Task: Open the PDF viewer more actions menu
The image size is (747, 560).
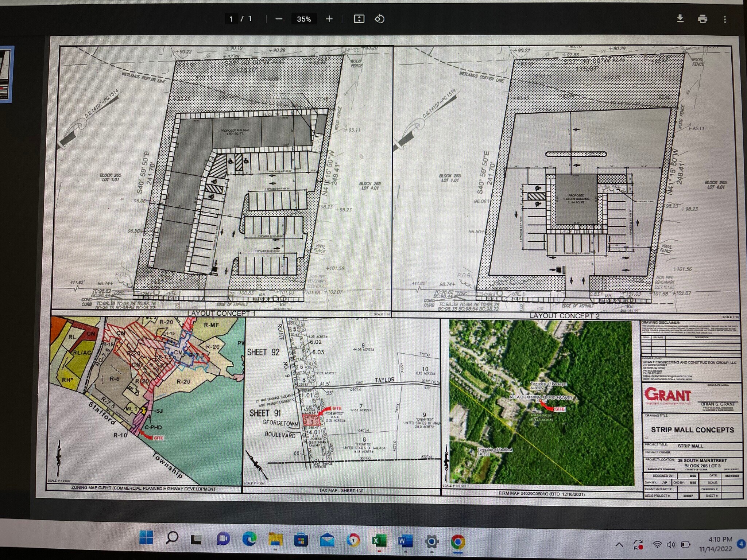Action: [725, 19]
